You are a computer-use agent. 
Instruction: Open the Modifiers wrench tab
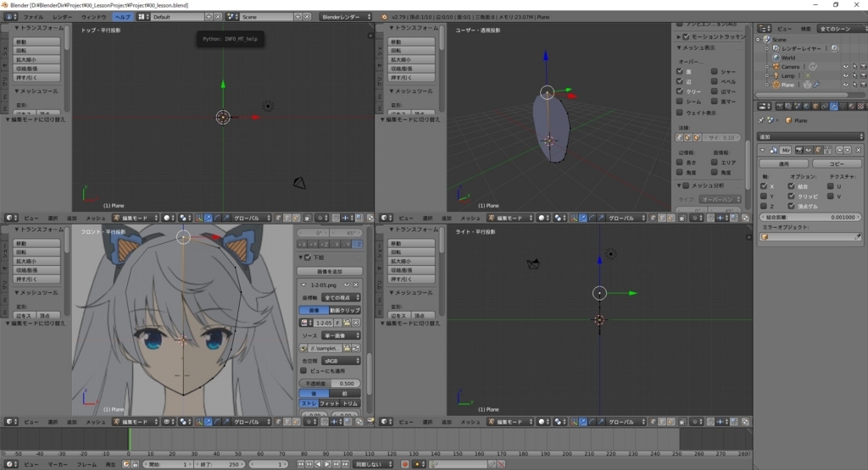[x=834, y=106]
